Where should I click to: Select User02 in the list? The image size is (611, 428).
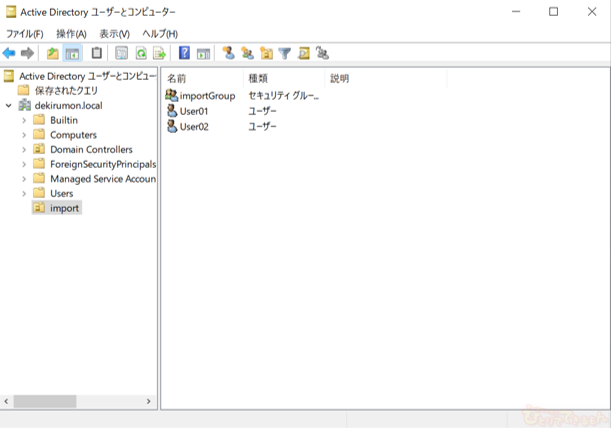(194, 126)
